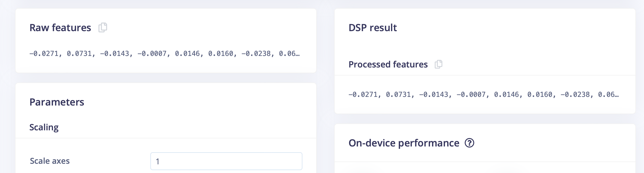
Task: Focus the Scale axes input field
Action: pyautogui.click(x=226, y=161)
